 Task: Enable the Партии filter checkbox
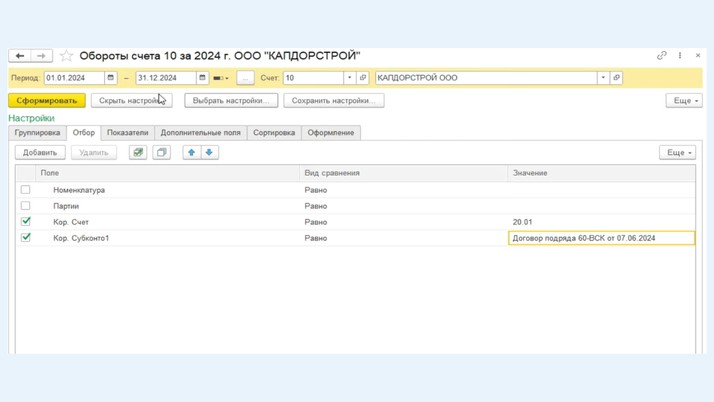pos(26,206)
